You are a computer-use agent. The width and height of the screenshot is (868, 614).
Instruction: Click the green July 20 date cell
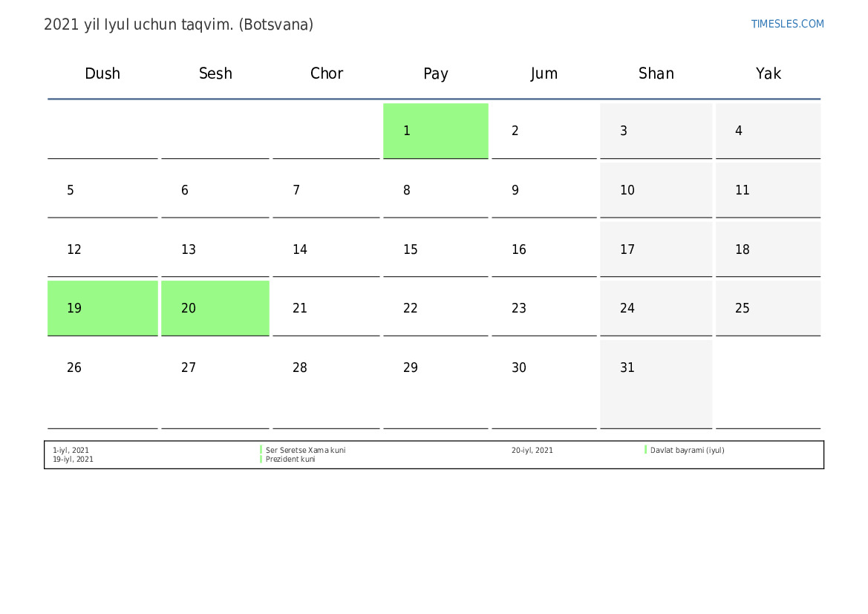(x=215, y=308)
